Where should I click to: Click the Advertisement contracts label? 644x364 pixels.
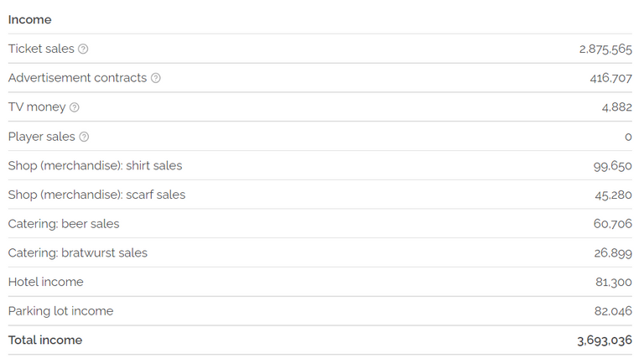click(77, 78)
